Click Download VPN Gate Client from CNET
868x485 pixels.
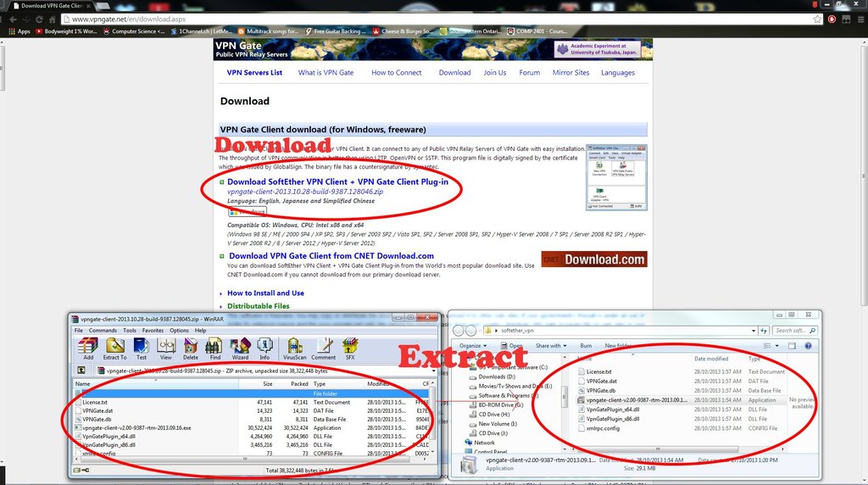click(331, 256)
